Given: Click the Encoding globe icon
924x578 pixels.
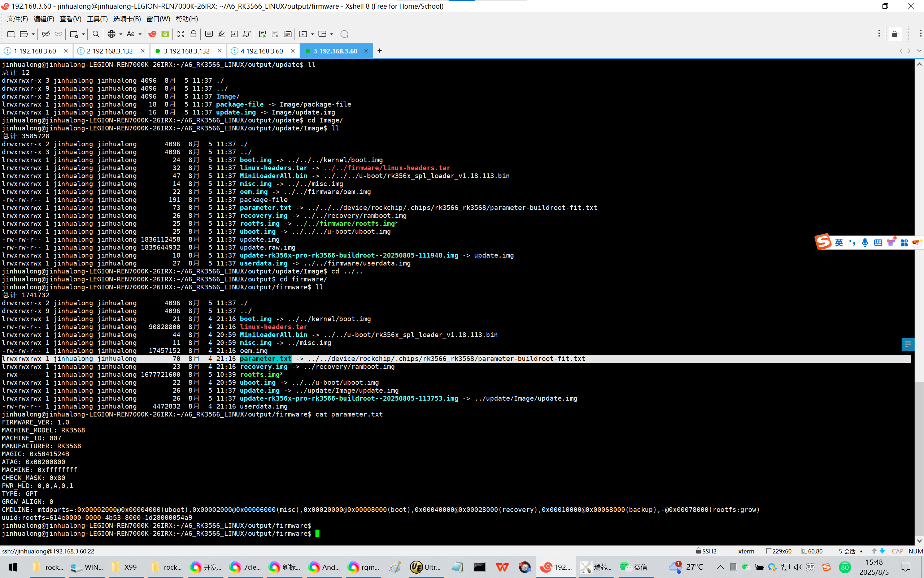Looking at the screenshot, I should (112, 34).
